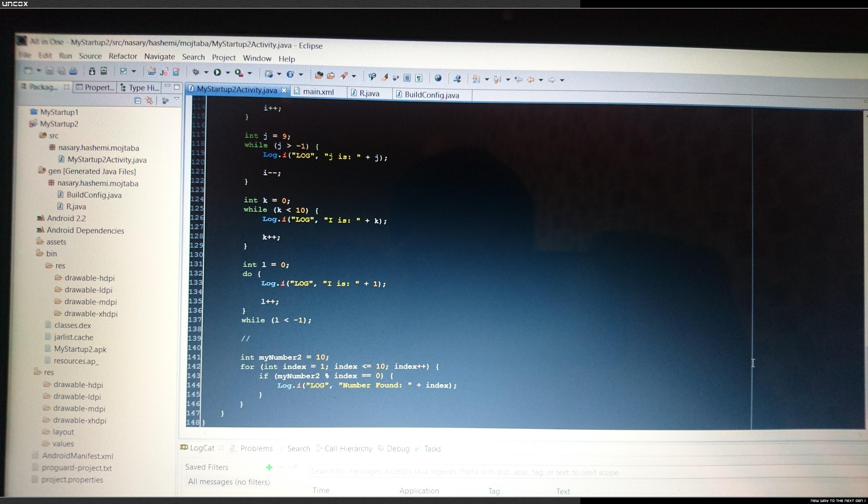Click the New file toolbar icon
Screen dimensions: 868x504
click(29, 70)
